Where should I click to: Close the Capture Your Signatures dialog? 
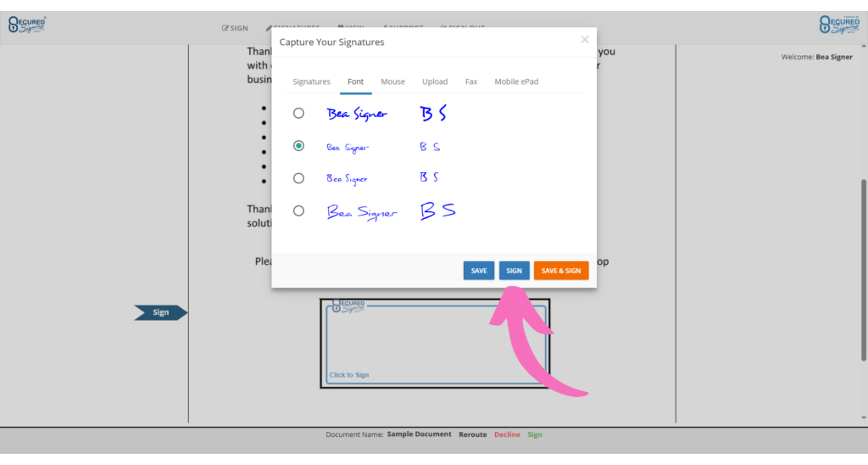[x=584, y=39]
